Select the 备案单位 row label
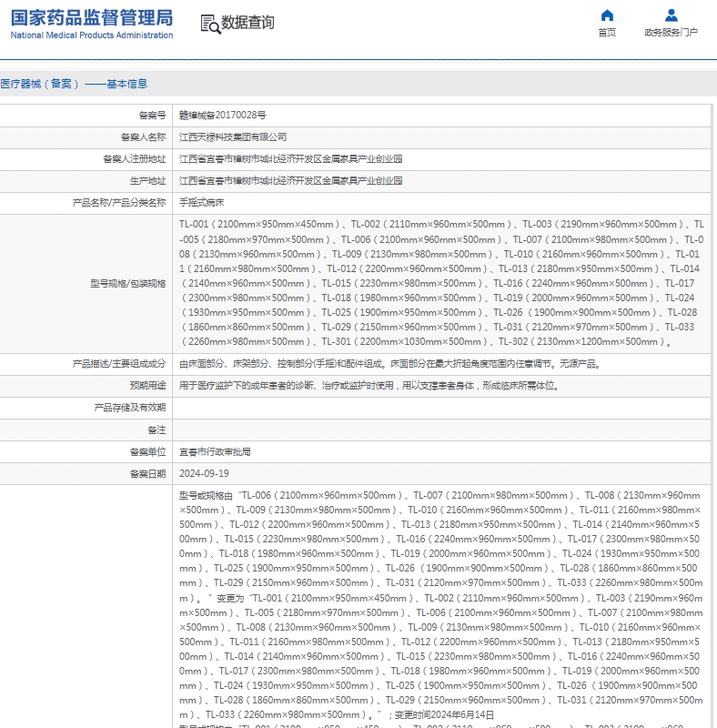717x728 pixels. tap(147, 451)
